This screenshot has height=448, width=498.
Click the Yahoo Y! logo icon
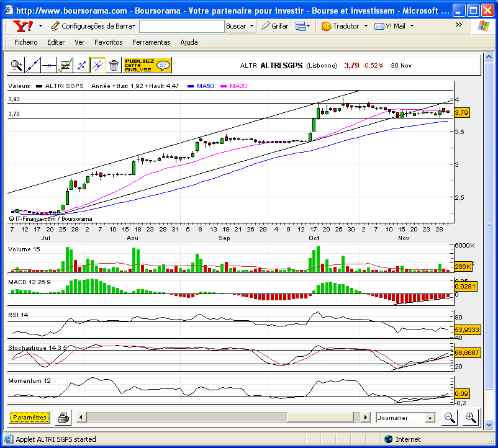pos(23,26)
